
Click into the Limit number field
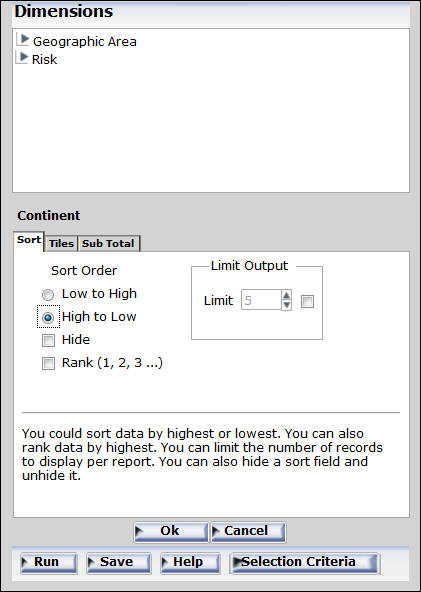click(x=261, y=300)
